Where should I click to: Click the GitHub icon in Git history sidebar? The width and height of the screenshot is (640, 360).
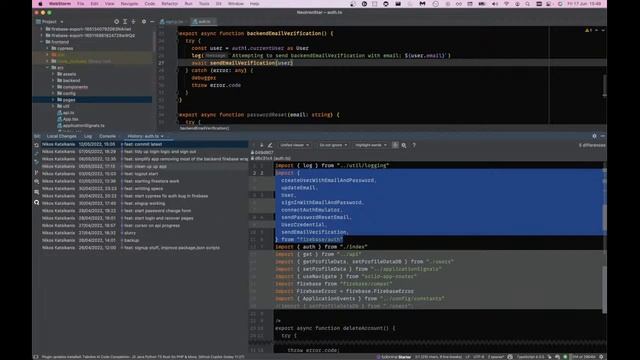point(36,202)
